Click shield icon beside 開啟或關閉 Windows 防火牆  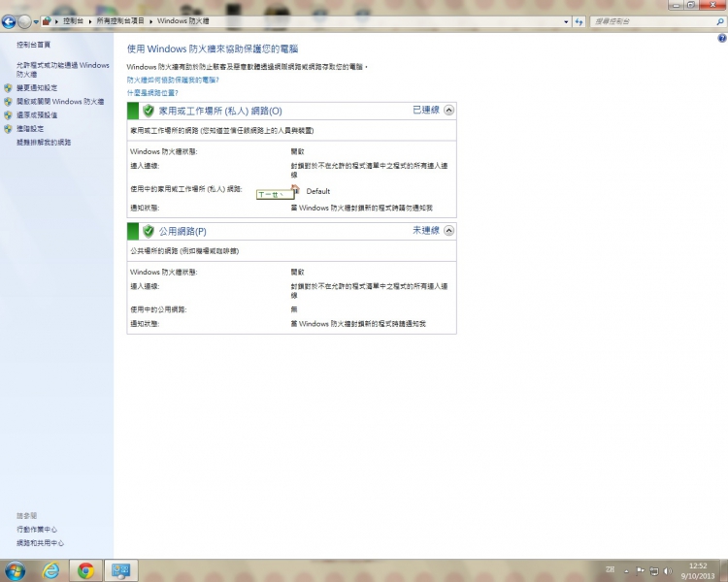point(8,101)
